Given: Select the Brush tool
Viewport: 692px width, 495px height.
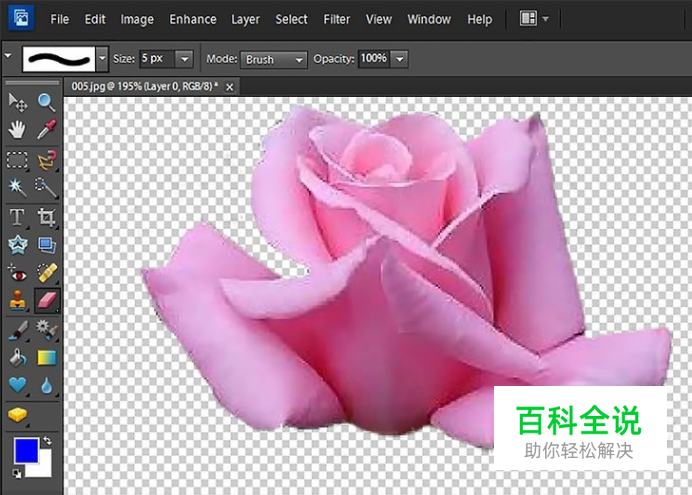Looking at the screenshot, I should coord(18,330).
